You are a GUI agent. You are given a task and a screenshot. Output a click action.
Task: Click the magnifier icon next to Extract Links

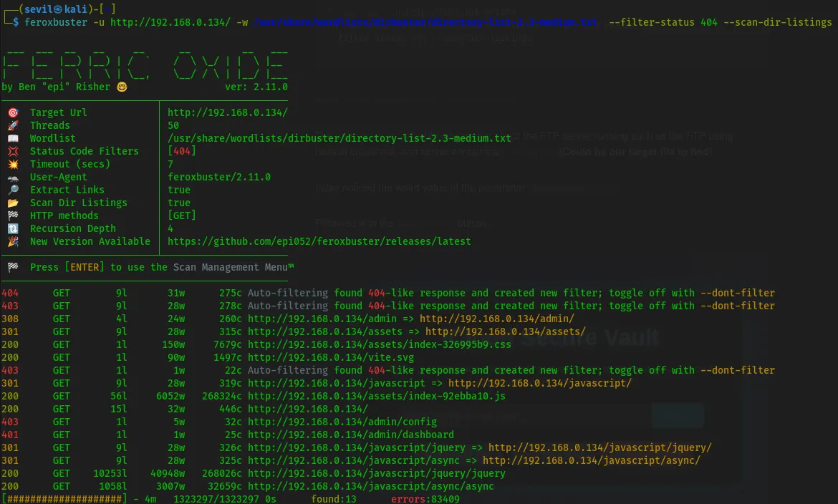coord(12,190)
